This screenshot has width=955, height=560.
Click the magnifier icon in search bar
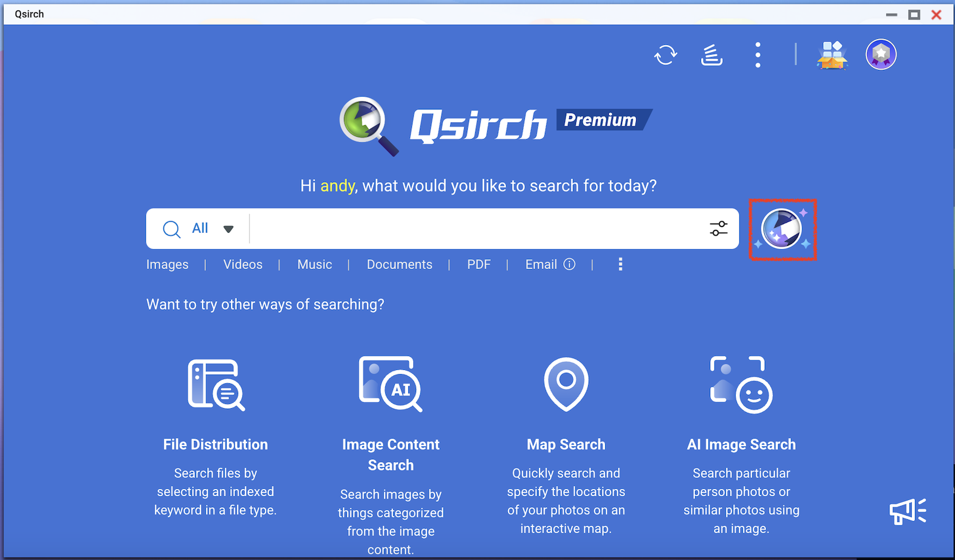tap(172, 229)
